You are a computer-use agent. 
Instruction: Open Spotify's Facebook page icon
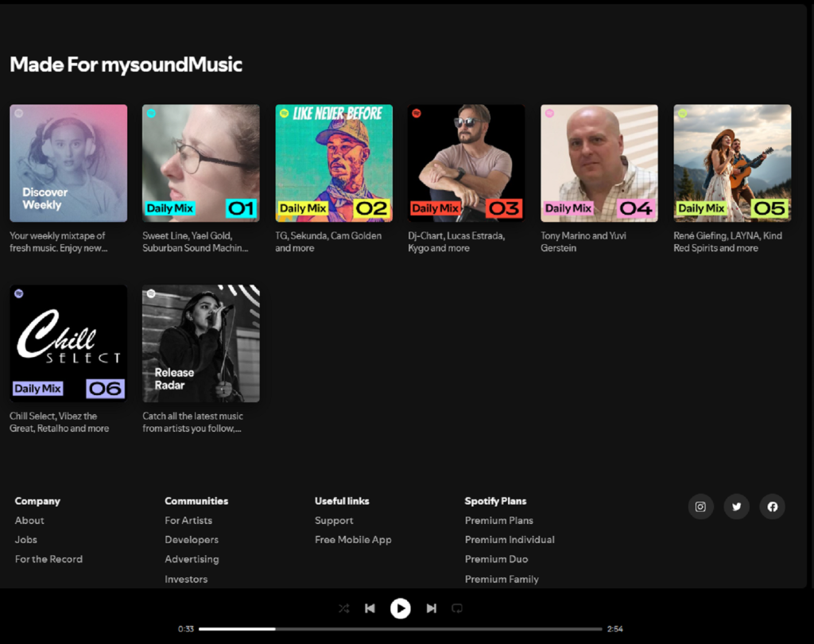pos(773,506)
